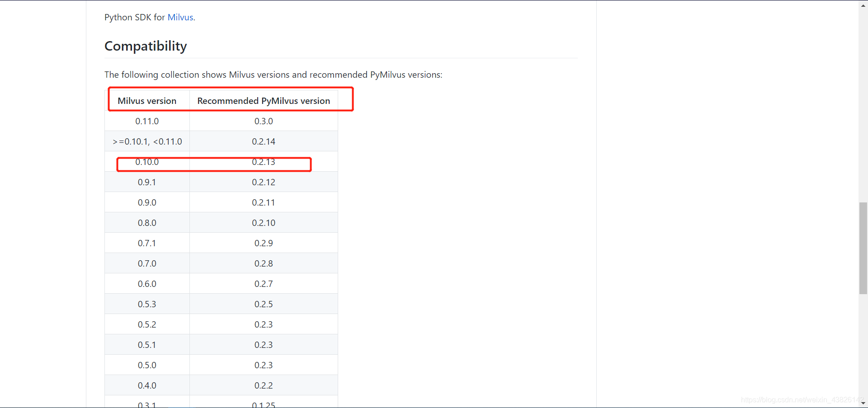Click PyMilvus version cell 0.2.5

tap(264, 304)
